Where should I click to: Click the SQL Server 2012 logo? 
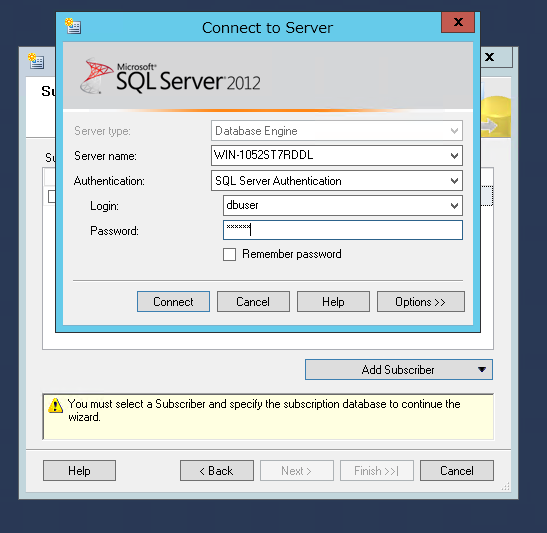tap(171, 76)
